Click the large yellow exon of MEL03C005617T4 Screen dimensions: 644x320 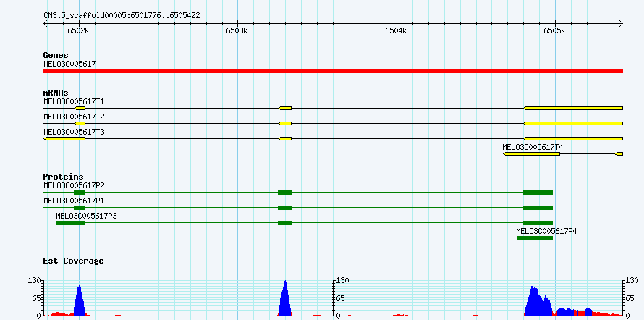[531, 153]
